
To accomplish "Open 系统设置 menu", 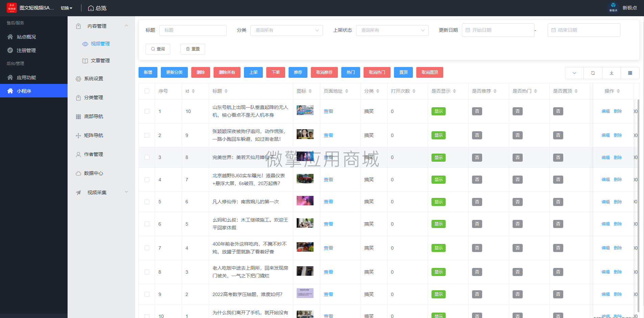I will click(x=101, y=78).
